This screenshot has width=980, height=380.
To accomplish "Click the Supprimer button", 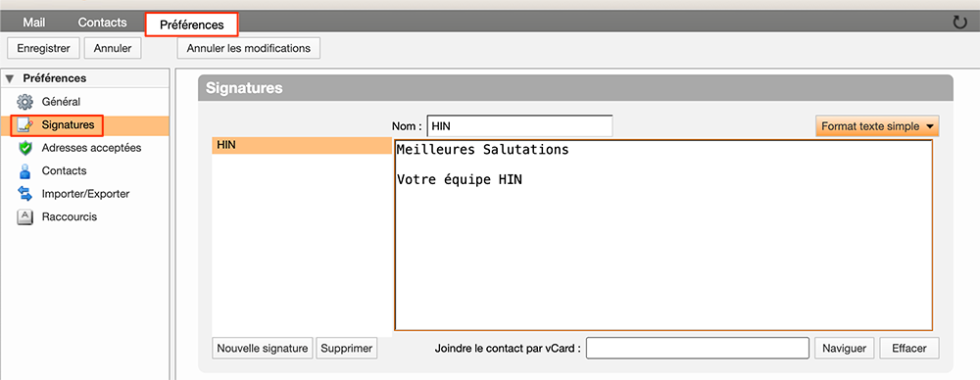I will tap(346, 348).
